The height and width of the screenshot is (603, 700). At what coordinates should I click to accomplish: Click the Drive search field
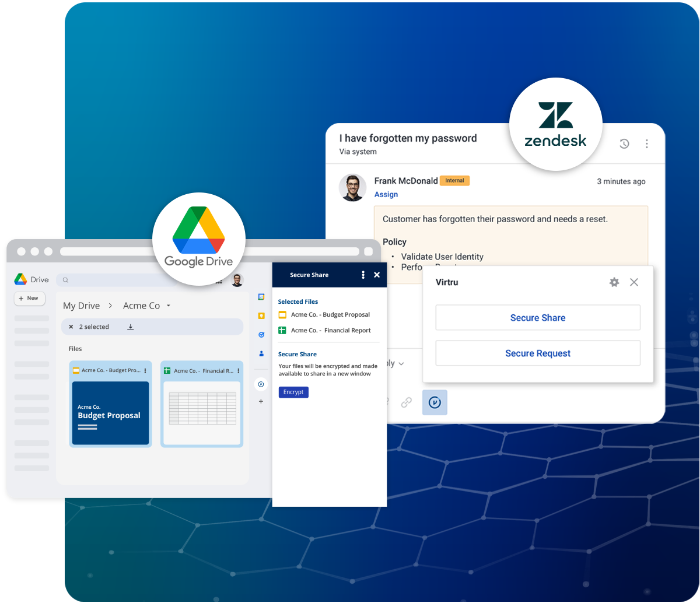pos(117,280)
